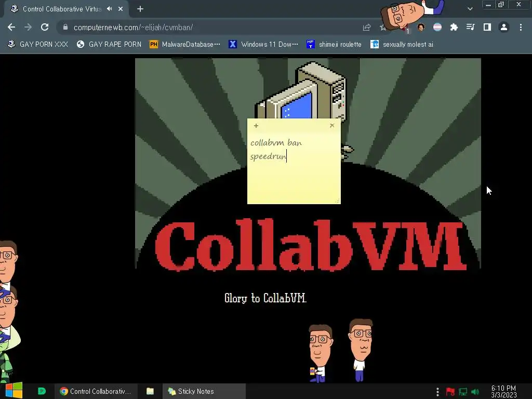Image resolution: width=532 pixels, height=399 pixels.
Task: Select the Control Collaborative Virtual tab
Action: click(66, 9)
